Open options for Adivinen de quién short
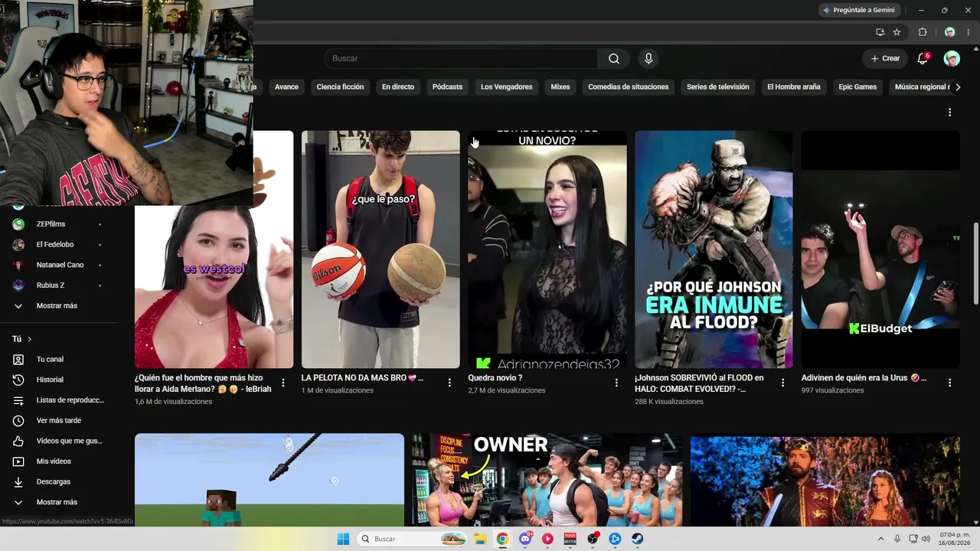The image size is (980, 551). point(949,383)
